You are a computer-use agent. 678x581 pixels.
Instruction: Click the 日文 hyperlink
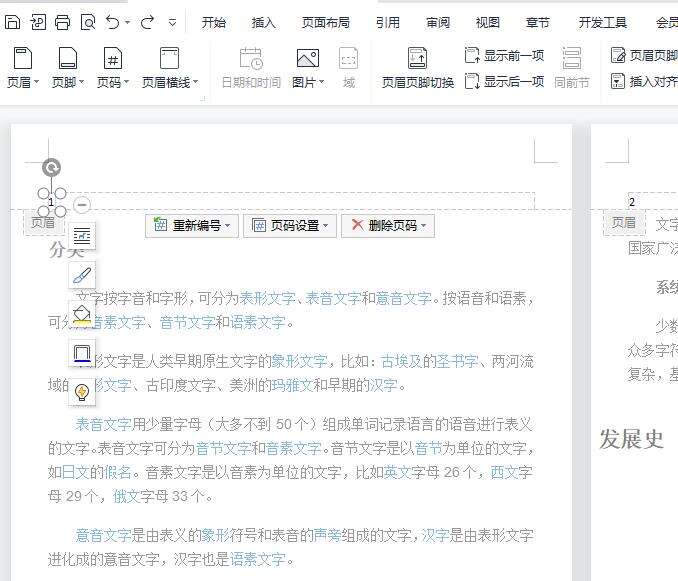tap(76, 472)
